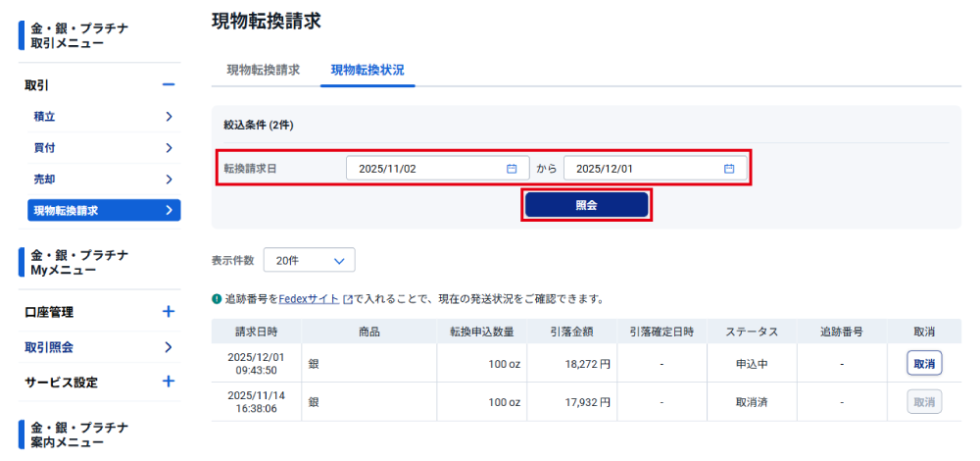Open the Fedexサイト link
Screen dimensions: 980x461
point(309,299)
